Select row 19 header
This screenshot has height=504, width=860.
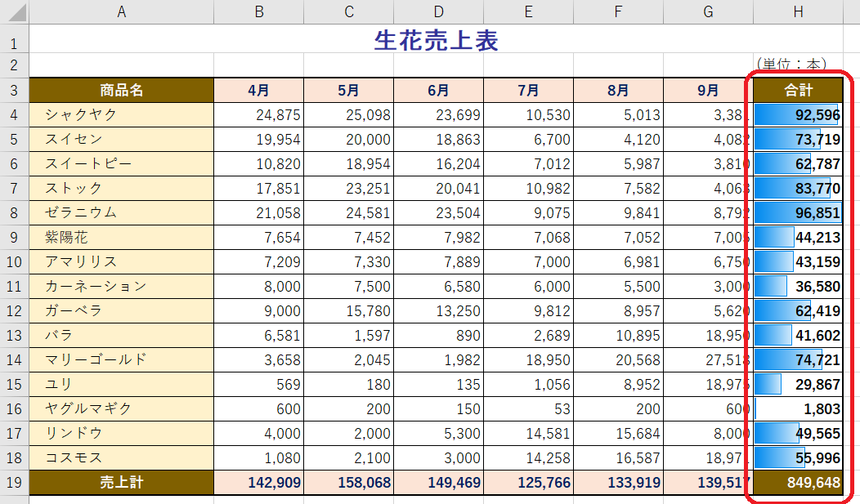(15, 483)
